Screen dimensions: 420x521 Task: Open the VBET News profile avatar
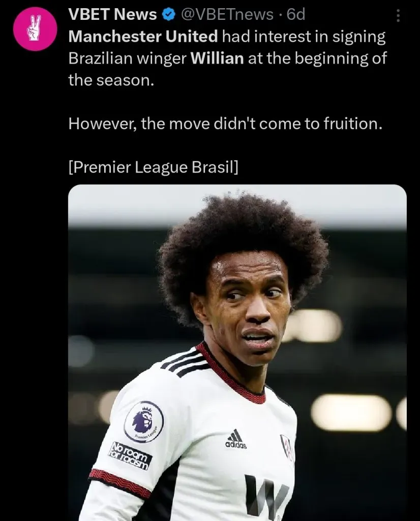click(x=35, y=29)
